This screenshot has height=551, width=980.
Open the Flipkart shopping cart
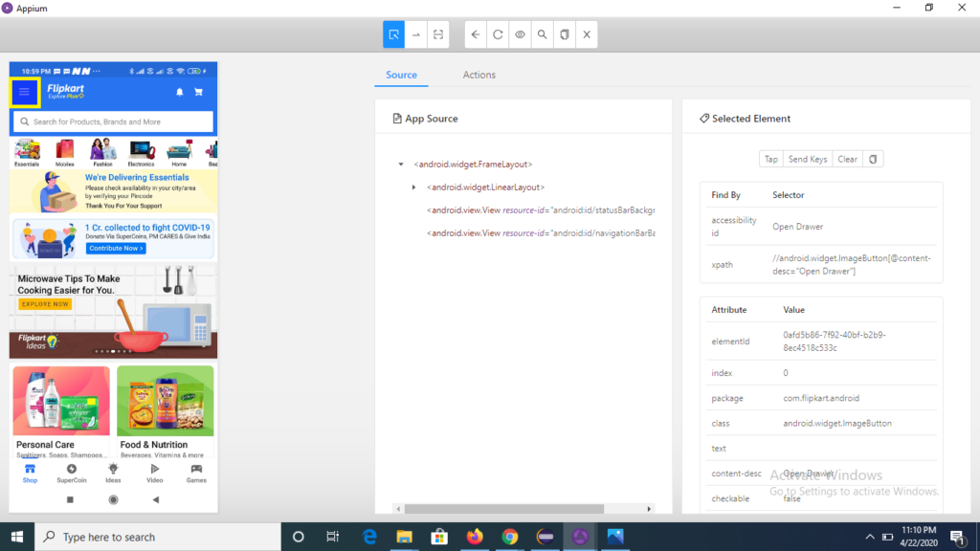[x=199, y=93]
